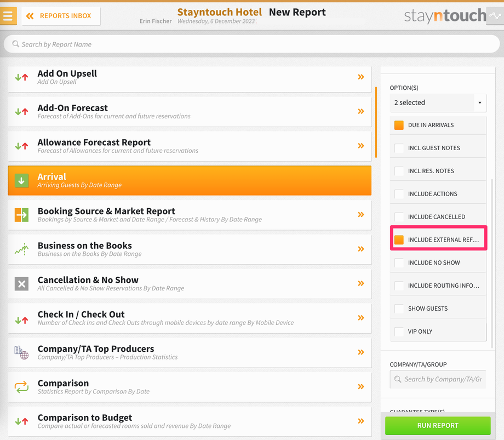
Task: Open the Business on the Books title
Action: point(85,245)
